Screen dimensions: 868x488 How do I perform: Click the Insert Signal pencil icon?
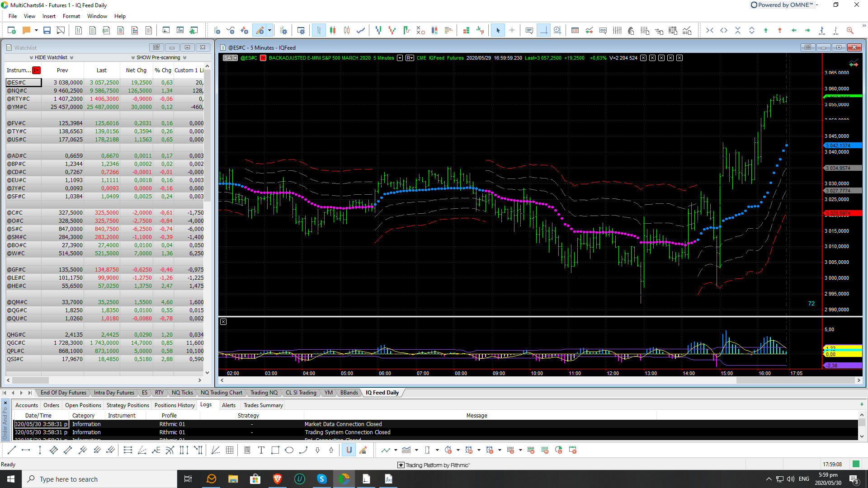(x=259, y=30)
